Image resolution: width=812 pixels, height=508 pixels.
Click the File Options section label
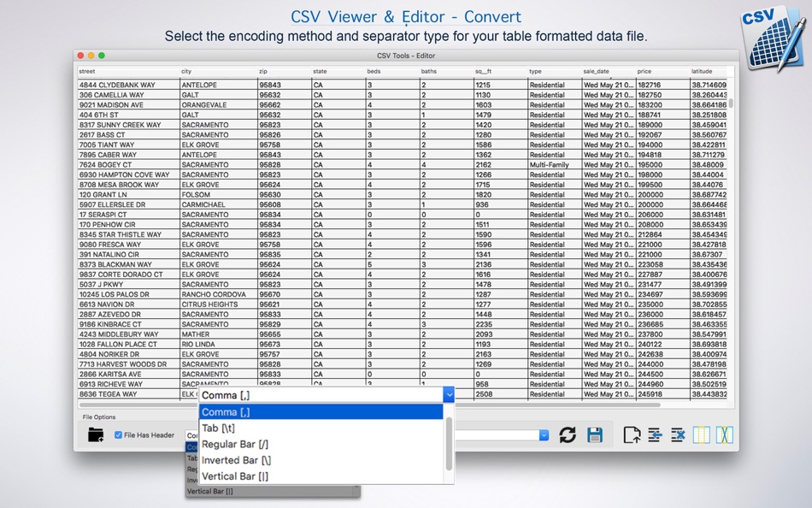tap(99, 416)
